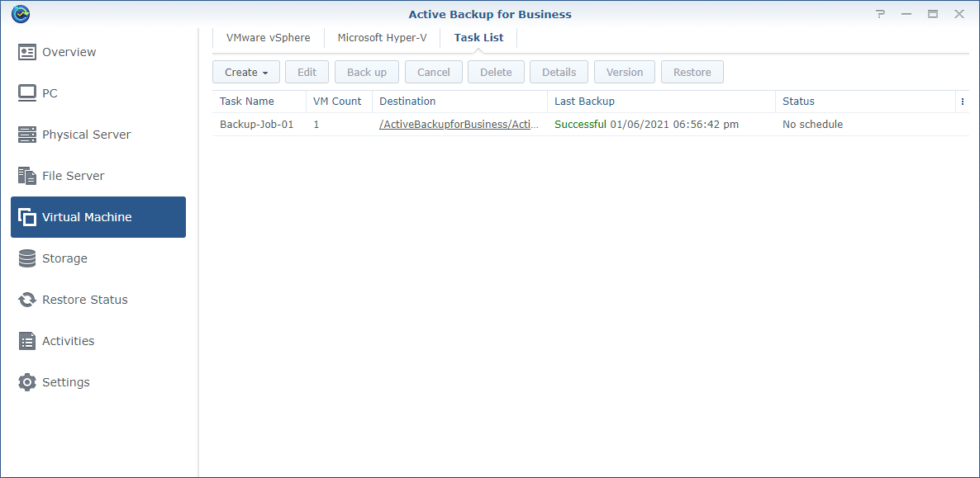Open the column options menu
The image size is (980, 478).
[962, 102]
